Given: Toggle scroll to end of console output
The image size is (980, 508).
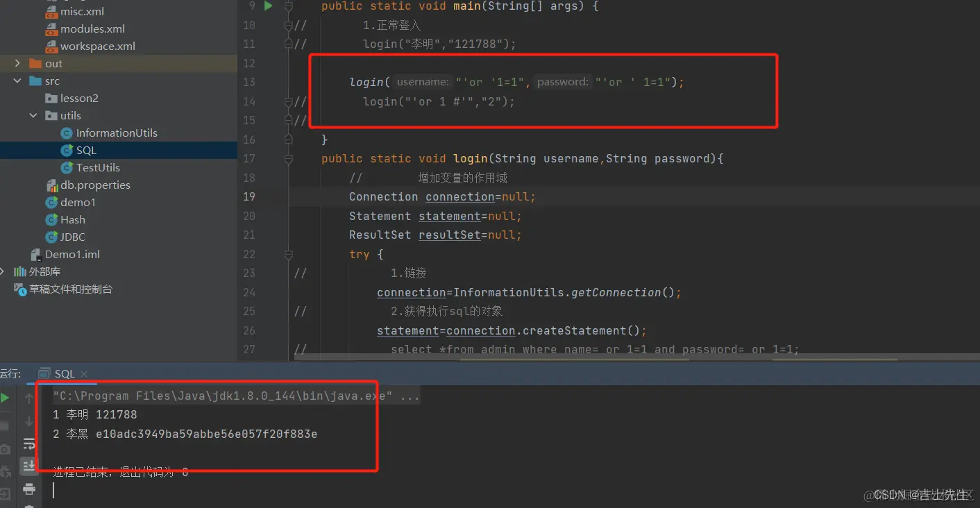Looking at the screenshot, I should [28, 466].
